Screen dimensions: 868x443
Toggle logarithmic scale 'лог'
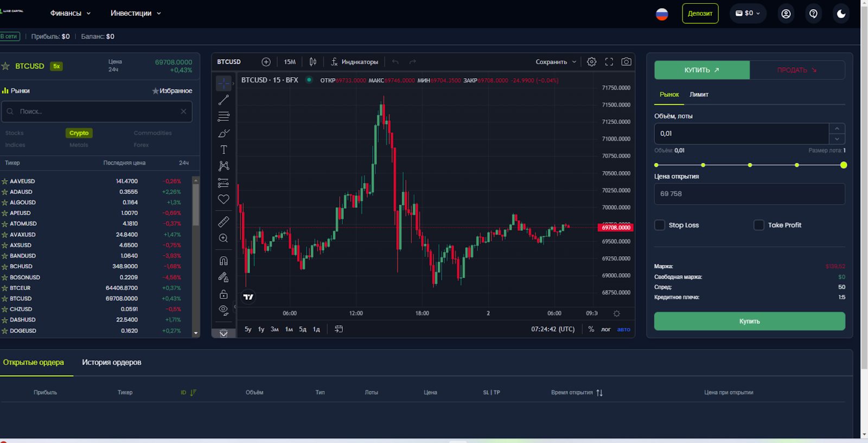[606, 329]
